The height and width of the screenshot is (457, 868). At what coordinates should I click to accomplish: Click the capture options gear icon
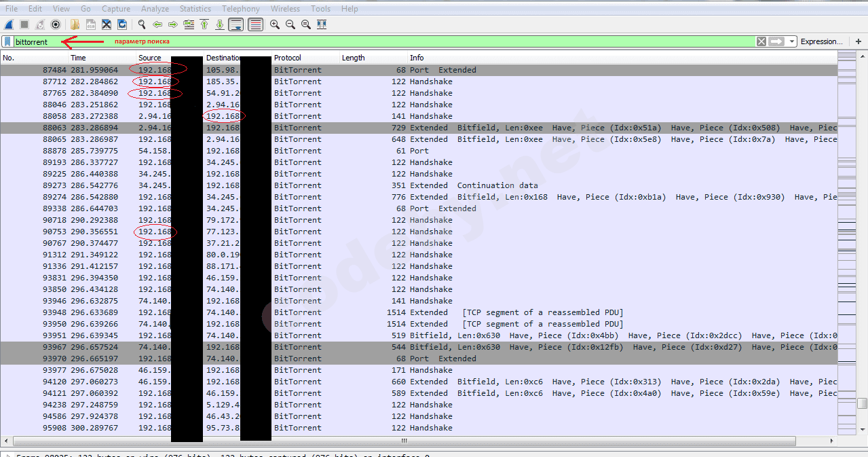coord(56,24)
